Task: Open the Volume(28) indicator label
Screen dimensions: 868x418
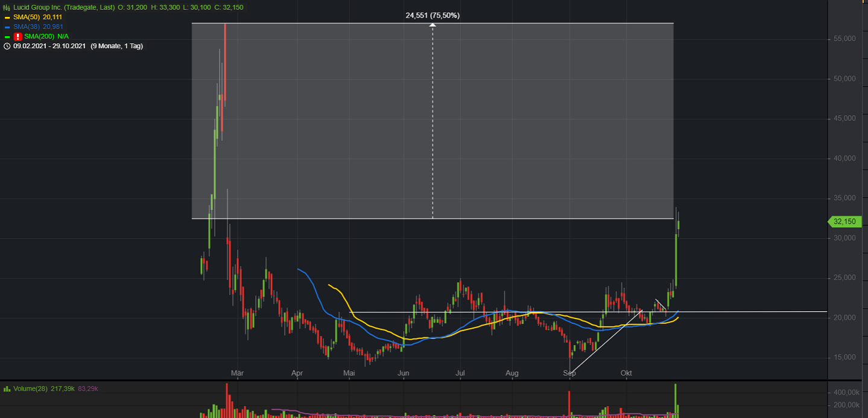Action: tap(31, 388)
